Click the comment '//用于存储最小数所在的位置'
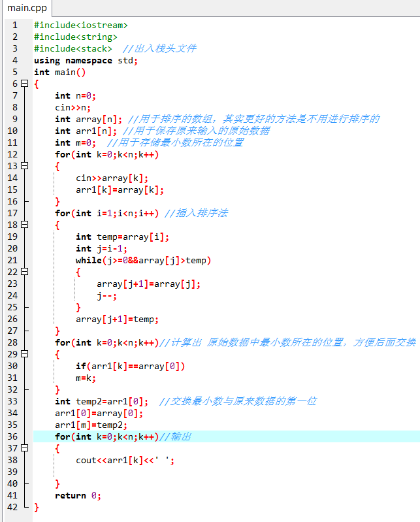This screenshot has width=420, height=522. tap(175, 142)
